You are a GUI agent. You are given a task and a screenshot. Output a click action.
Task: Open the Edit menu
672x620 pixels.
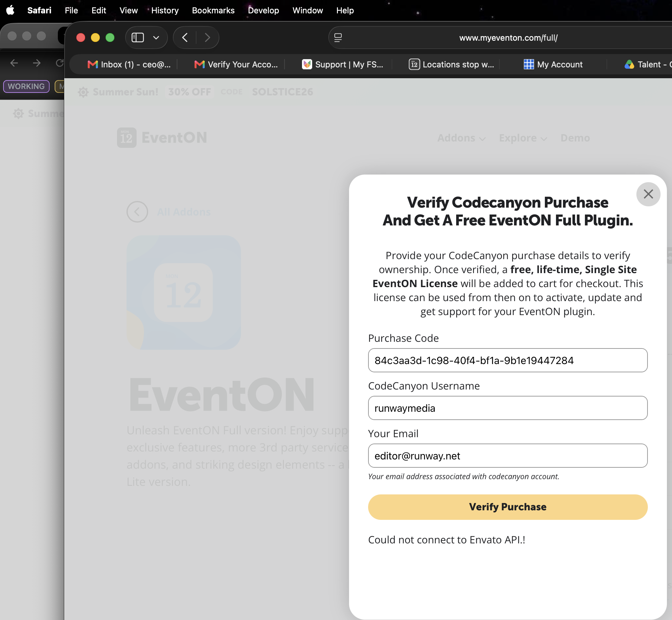coord(99,10)
